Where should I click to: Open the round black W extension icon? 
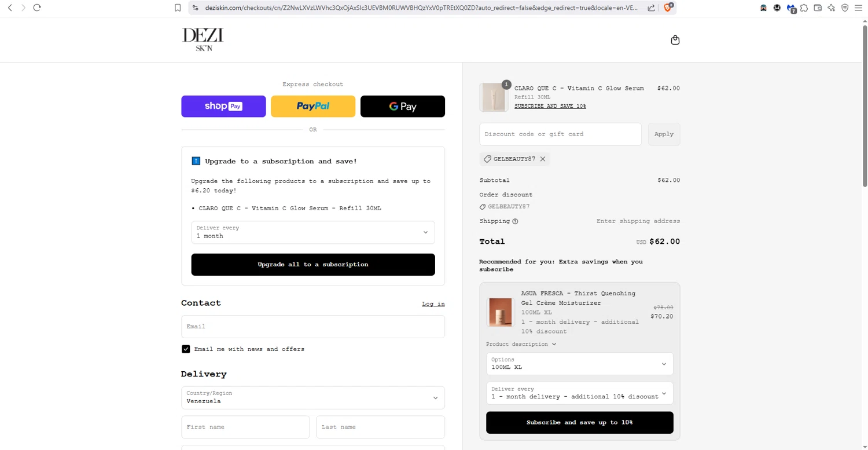coord(777,8)
